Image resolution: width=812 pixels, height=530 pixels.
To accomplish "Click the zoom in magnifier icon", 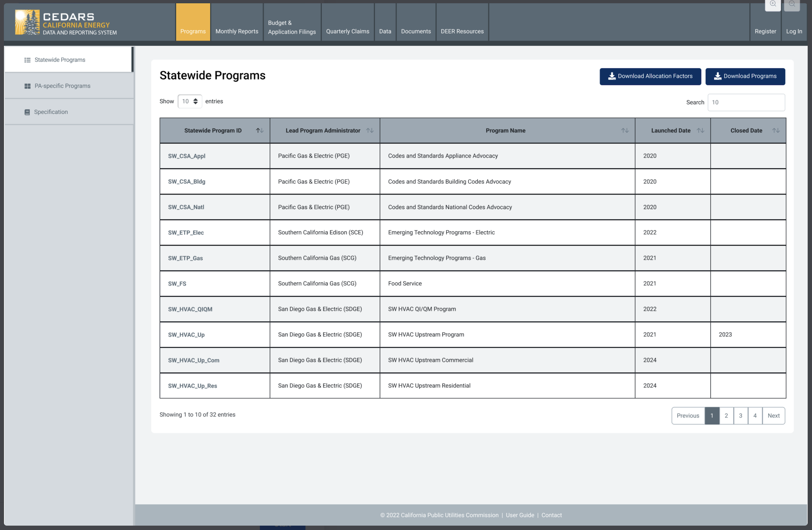I will pyautogui.click(x=773, y=4).
